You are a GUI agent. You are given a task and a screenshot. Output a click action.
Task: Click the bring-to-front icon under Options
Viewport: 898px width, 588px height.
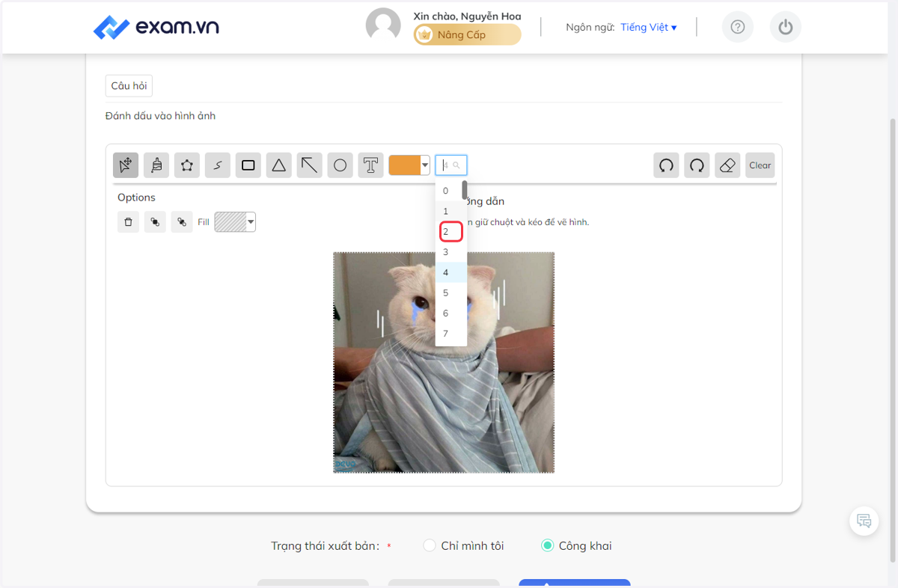coord(155,222)
